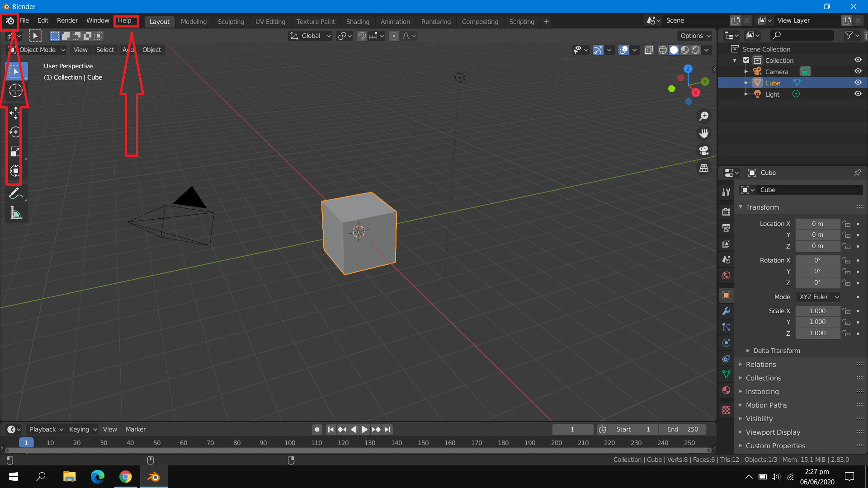Click the Options button in viewport header
This screenshot has height=488, width=868.
click(x=695, y=36)
